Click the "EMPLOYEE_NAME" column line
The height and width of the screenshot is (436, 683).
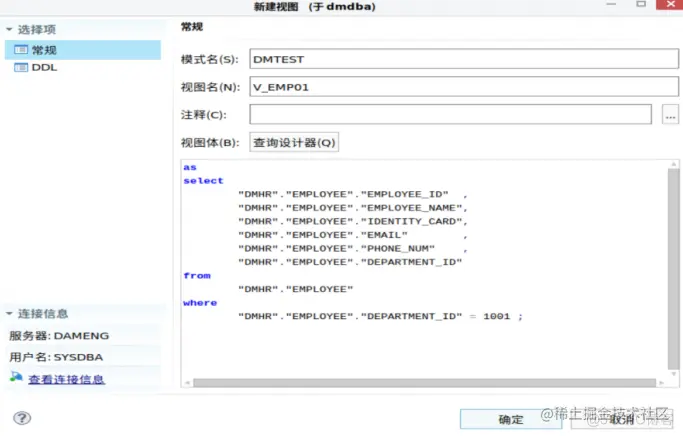point(353,208)
